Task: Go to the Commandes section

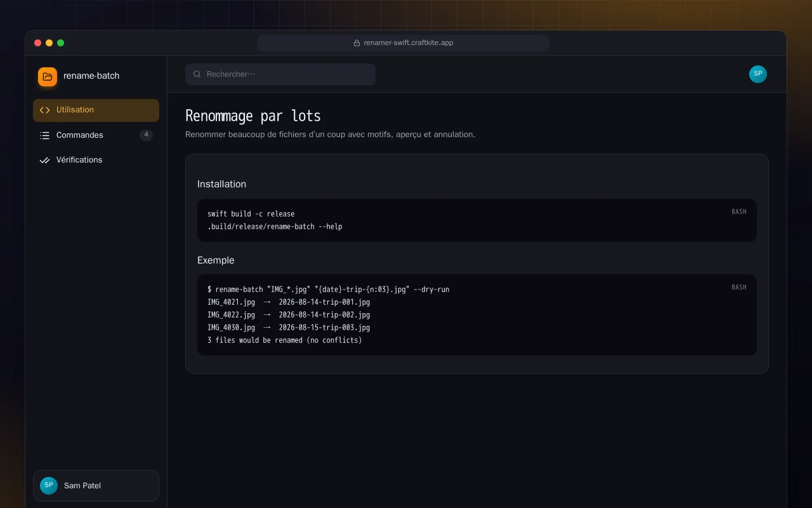Action: coord(96,135)
